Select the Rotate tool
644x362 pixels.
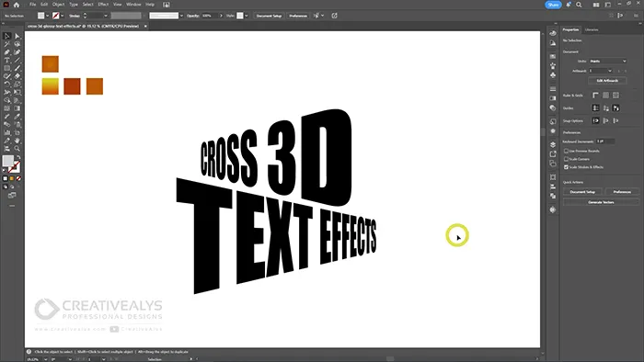point(7,84)
